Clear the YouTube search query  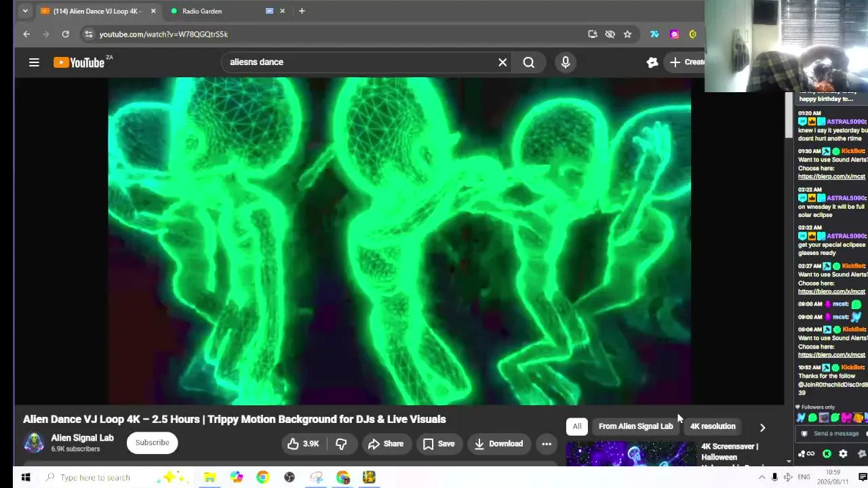tap(502, 62)
